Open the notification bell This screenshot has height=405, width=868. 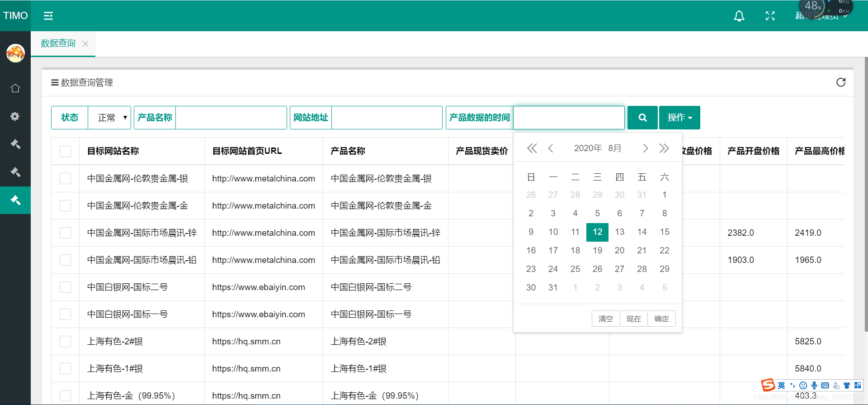tap(739, 16)
